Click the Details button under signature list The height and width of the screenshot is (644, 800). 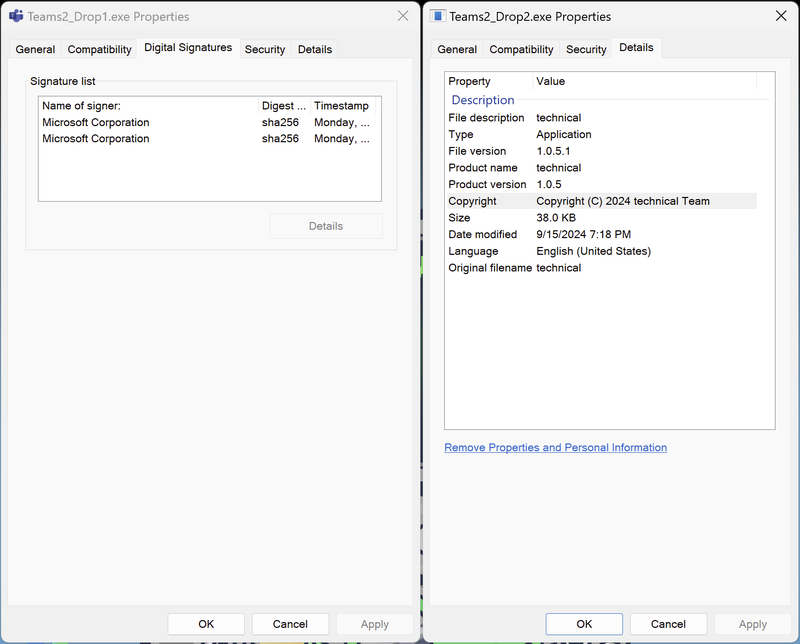point(326,226)
